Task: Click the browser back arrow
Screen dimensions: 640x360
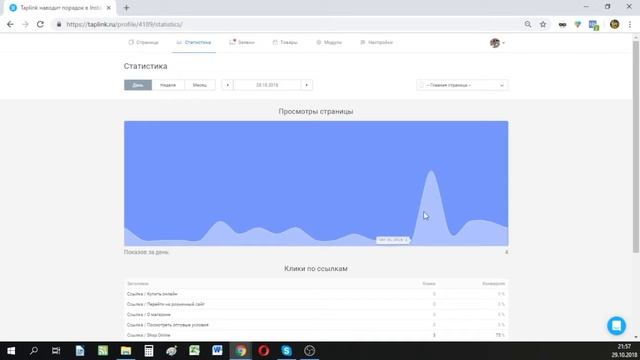Action: (x=10, y=24)
